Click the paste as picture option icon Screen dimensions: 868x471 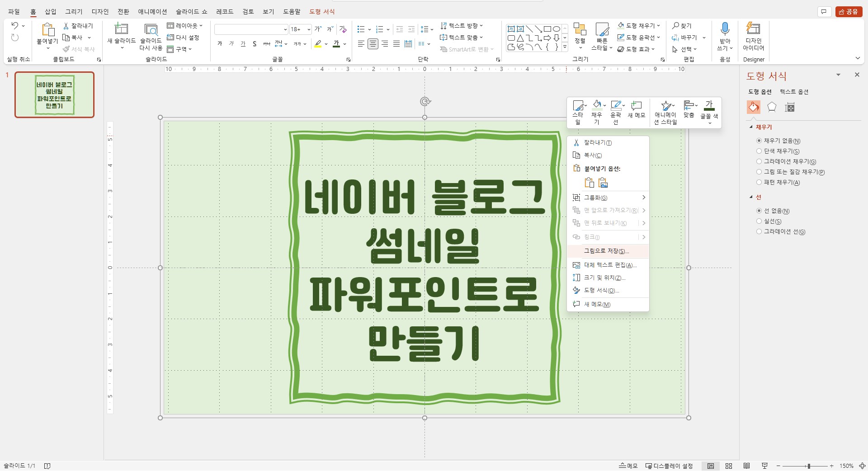coord(603,183)
